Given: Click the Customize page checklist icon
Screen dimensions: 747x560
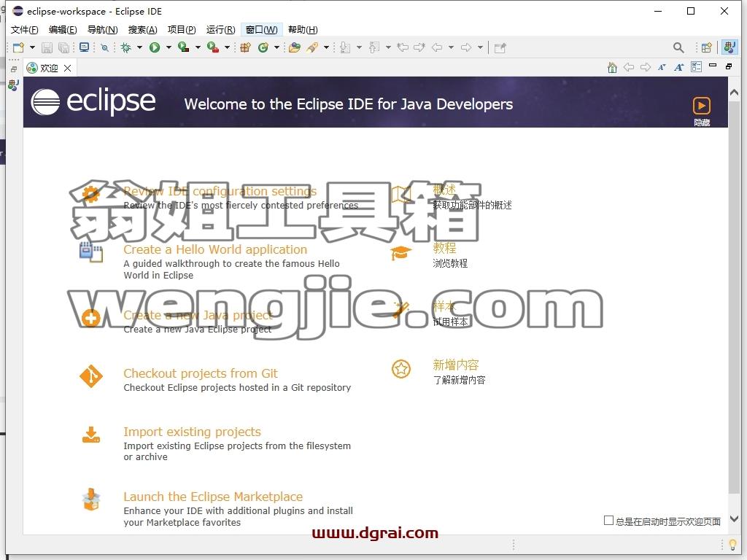Looking at the screenshot, I should (696, 67).
